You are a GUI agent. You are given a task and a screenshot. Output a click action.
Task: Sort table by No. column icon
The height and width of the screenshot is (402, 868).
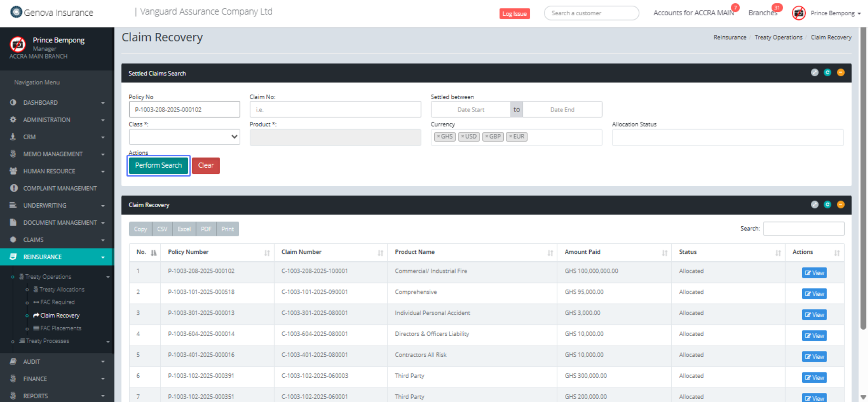click(x=153, y=253)
